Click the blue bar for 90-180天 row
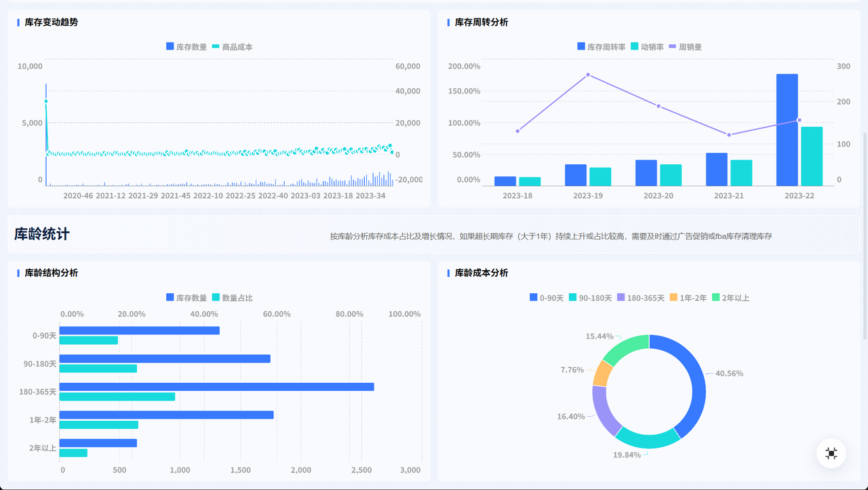Image resolution: width=868 pixels, height=490 pixels. (165, 358)
